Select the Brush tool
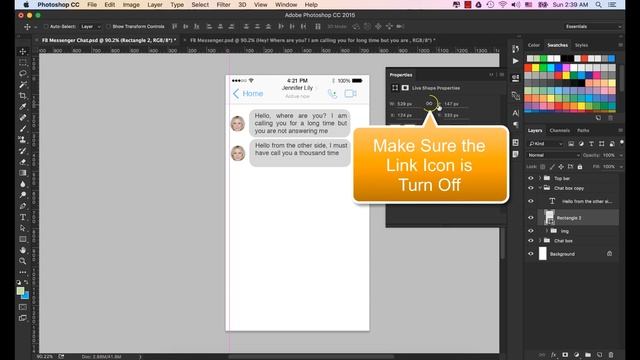The height and width of the screenshot is (360, 640). pos(23,129)
